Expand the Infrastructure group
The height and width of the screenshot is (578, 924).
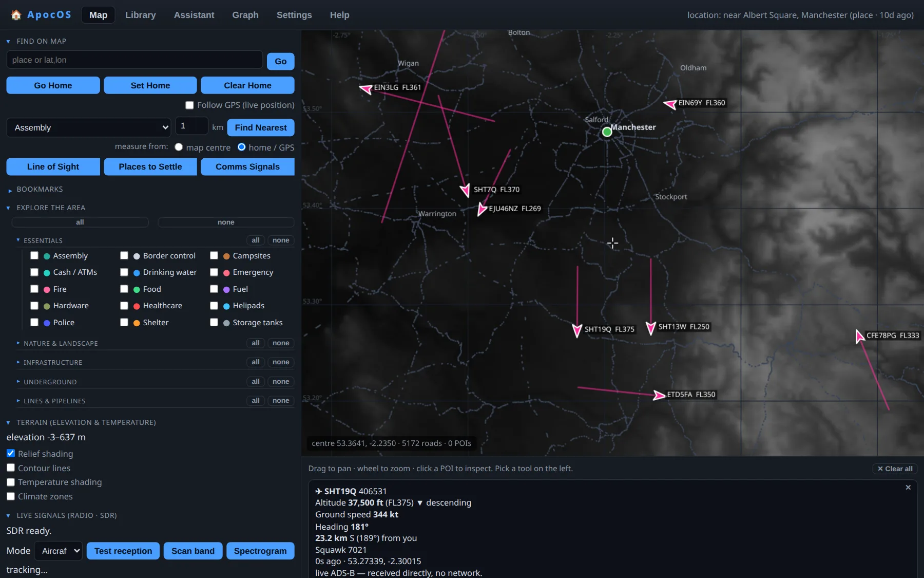click(53, 362)
